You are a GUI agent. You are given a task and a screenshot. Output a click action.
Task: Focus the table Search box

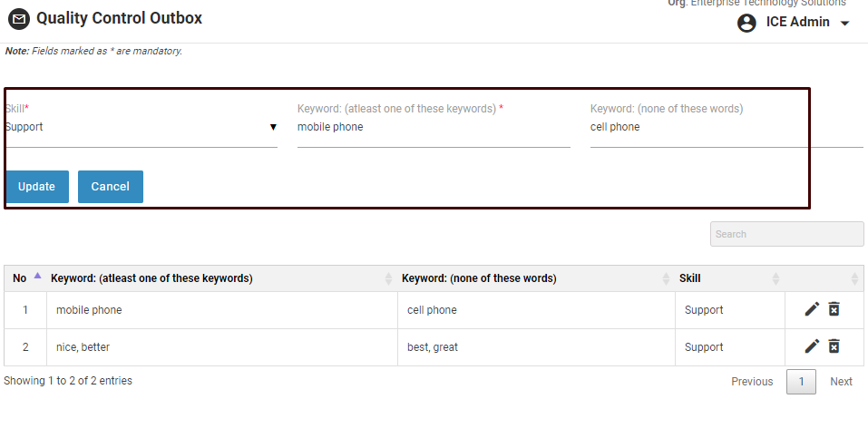click(x=786, y=234)
